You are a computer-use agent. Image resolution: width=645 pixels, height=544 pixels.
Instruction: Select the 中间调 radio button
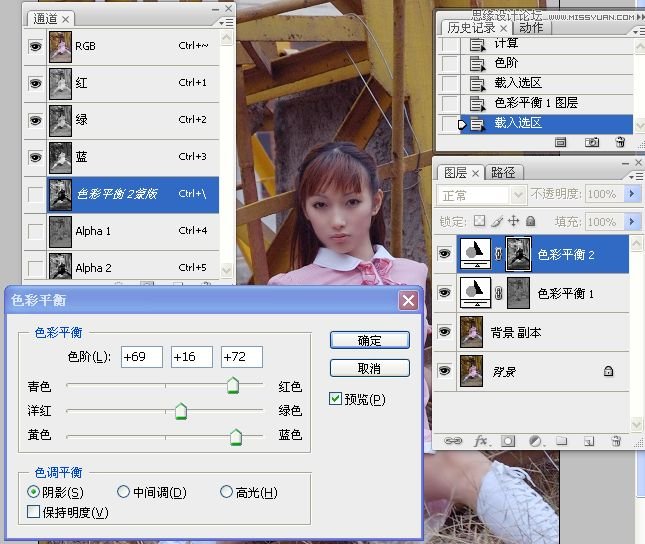(123, 491)
